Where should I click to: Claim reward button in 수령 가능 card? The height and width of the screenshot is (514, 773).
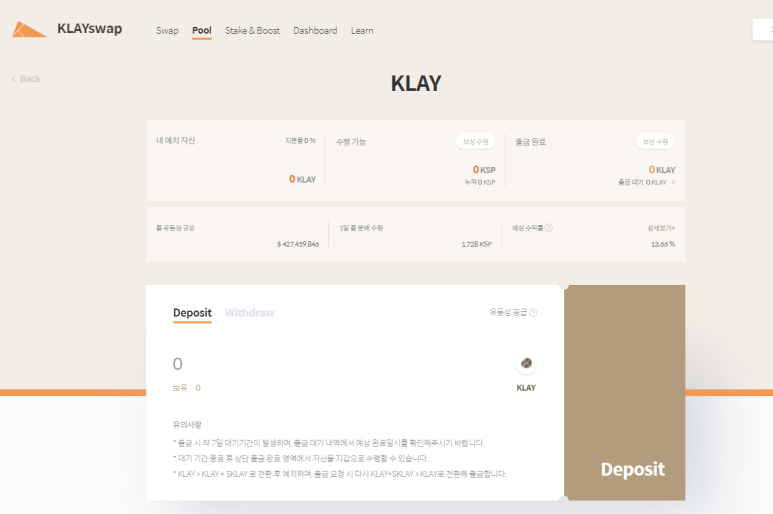coord(475,141)
